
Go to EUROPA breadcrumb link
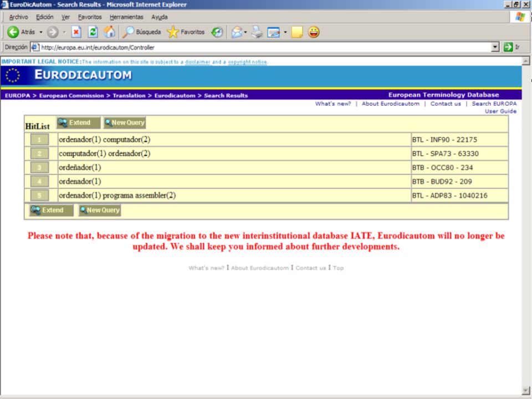click(18, 96)
